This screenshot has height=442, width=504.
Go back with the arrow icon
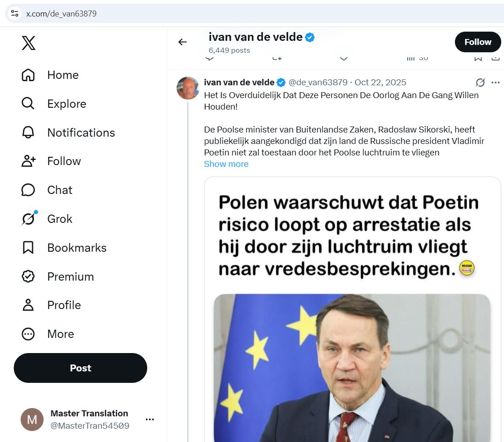point(183,42)
